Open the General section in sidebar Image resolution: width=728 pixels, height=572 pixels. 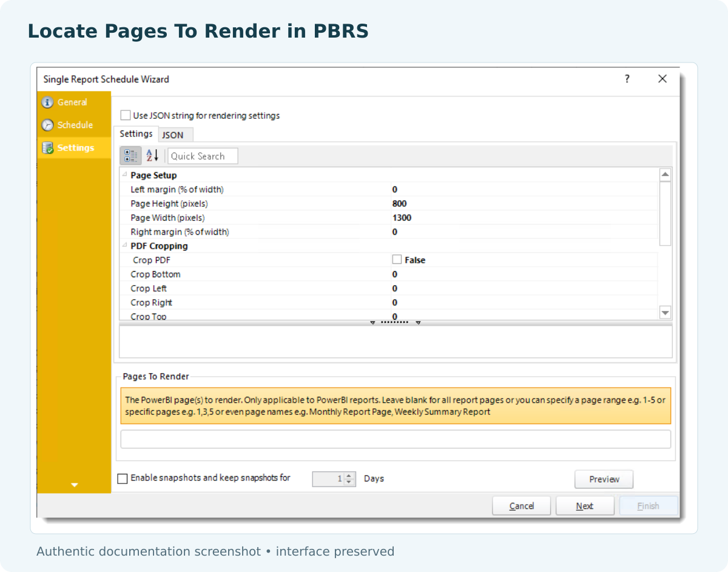point(73,103)
